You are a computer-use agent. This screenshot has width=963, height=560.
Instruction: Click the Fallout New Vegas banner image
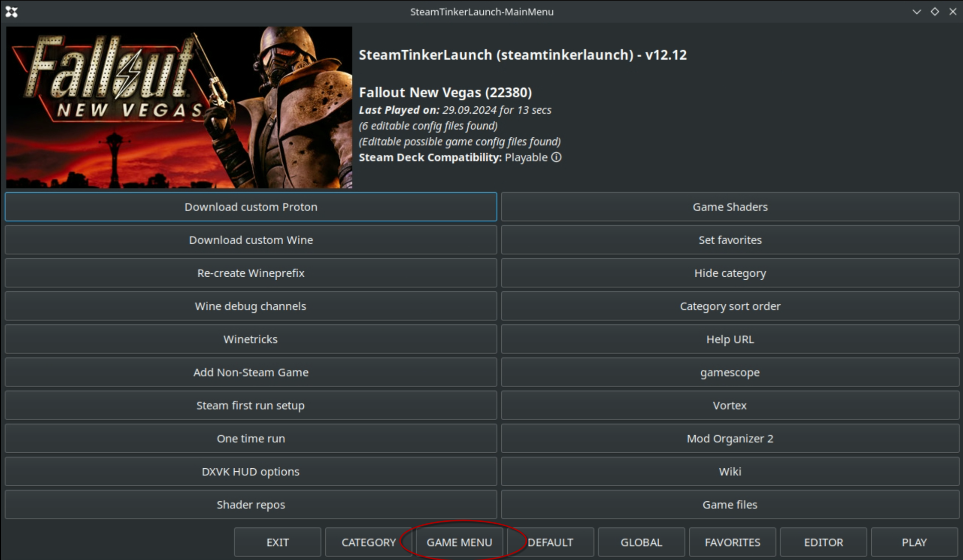point(179,107)
